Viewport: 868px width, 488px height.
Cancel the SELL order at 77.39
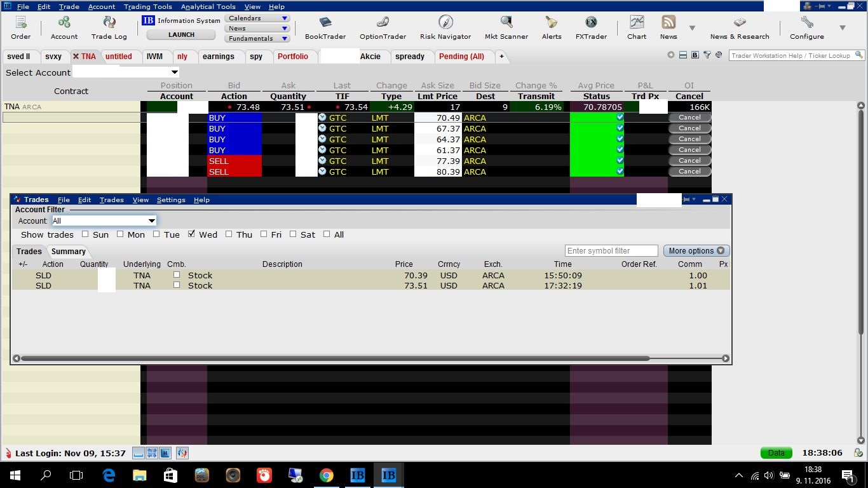click(x=689, y=161)
